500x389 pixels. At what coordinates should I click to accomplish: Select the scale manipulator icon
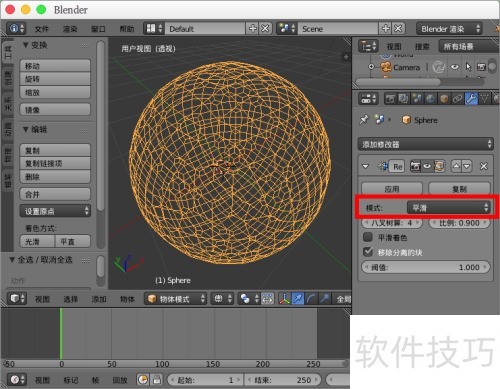(324, 298)
